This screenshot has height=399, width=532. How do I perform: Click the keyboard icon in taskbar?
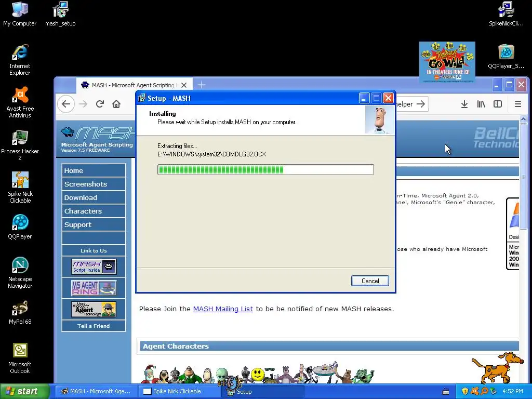(446, 392)
